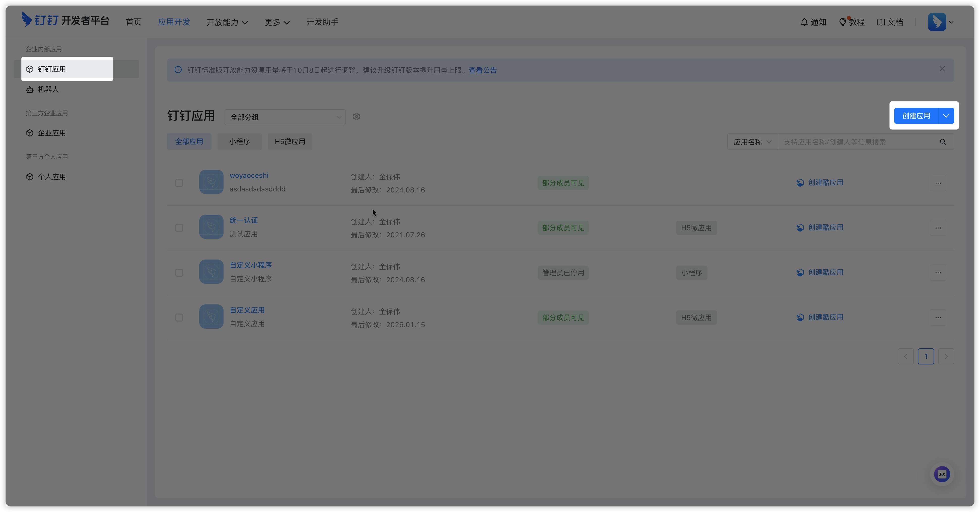Tick the 自定义应用 row checkbox
Viewport: 980px width, 512px height.
pos(179,318)
